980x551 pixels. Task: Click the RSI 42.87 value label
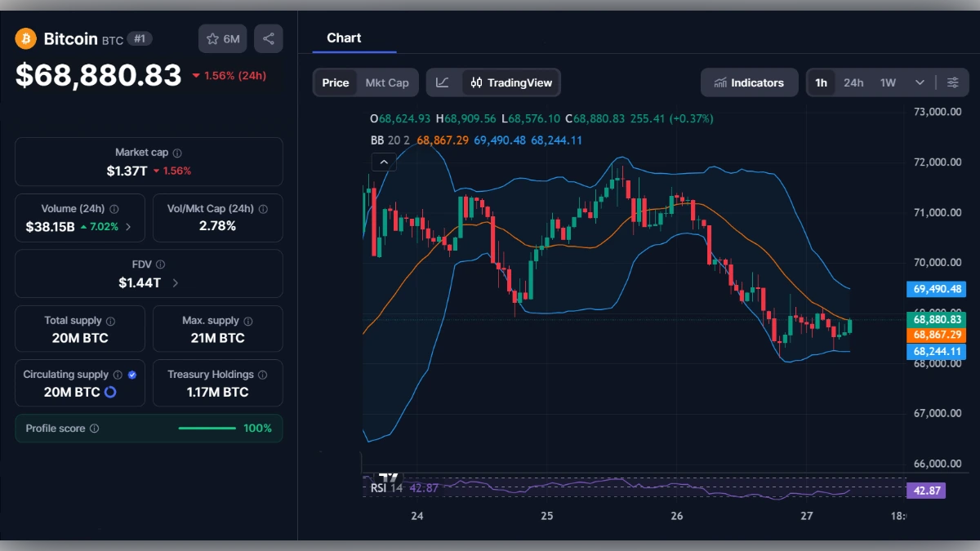tap(926, 490)
